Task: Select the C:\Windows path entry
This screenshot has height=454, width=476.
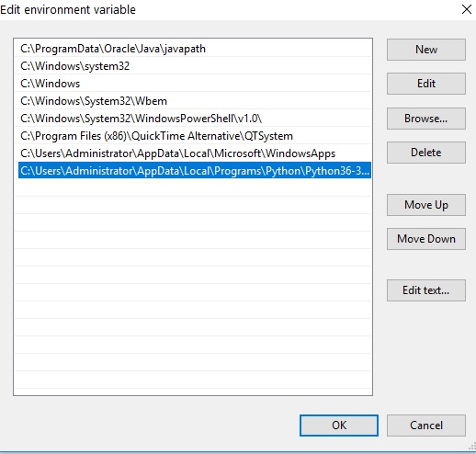Action: click(x=195, y=84)
